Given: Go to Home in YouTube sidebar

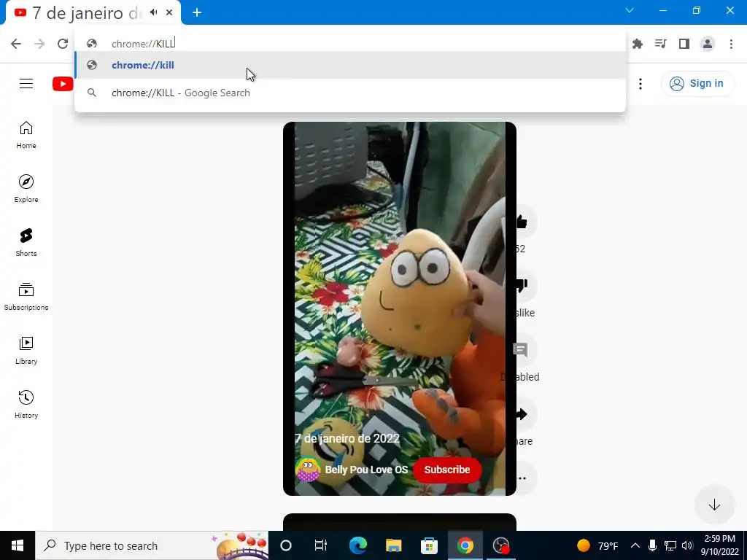Looking at the screenshot, I should [26, 135].
